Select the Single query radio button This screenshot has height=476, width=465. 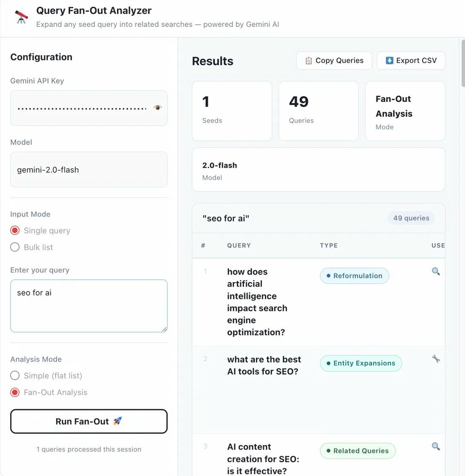15,231
